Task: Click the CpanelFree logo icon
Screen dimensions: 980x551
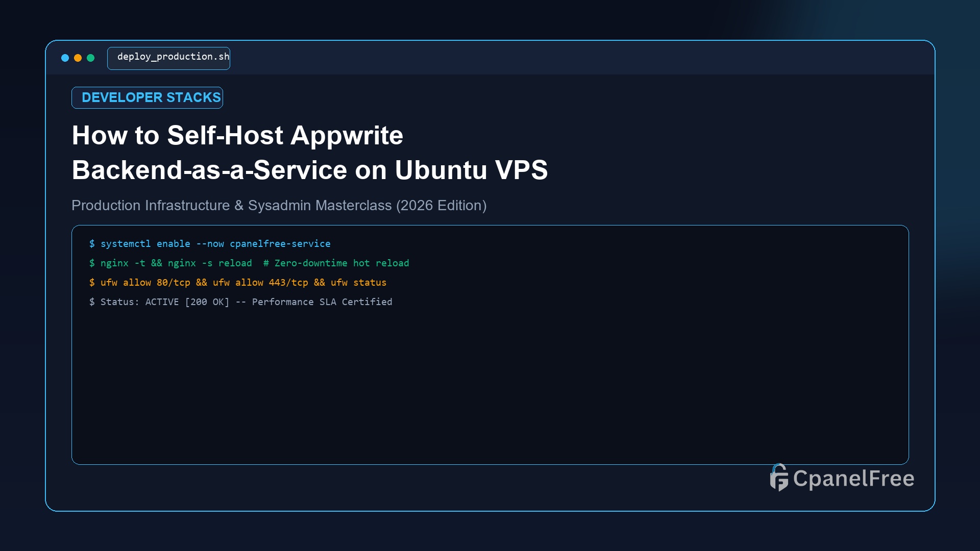Action: pos(779,478)
